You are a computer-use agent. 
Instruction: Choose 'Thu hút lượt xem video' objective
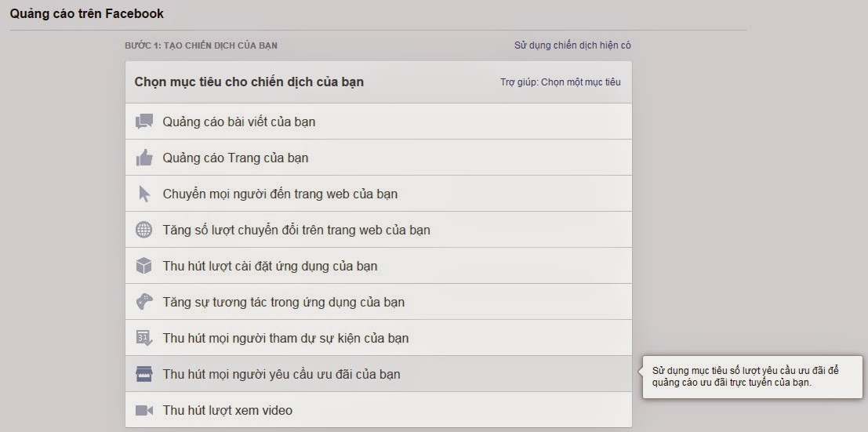click(379, 410)
